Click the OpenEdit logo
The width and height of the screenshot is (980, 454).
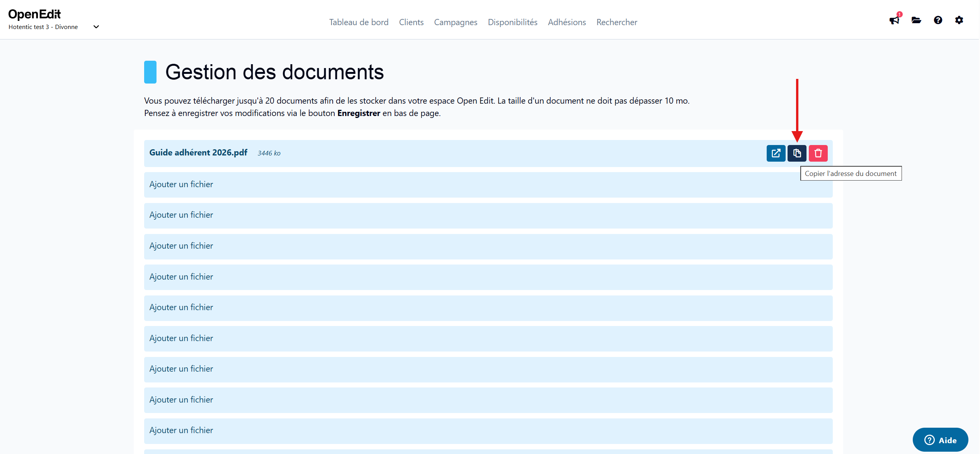tap(34, 14)
